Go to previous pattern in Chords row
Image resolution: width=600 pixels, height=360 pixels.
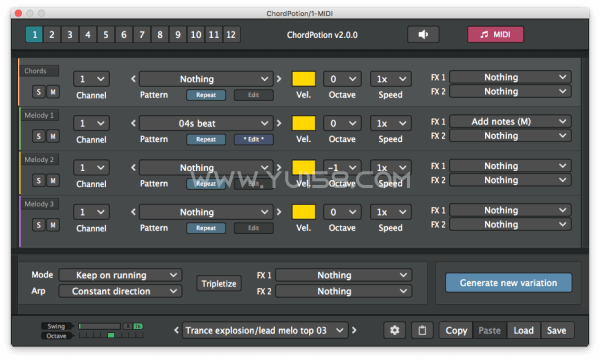click(x=133, y=79)
